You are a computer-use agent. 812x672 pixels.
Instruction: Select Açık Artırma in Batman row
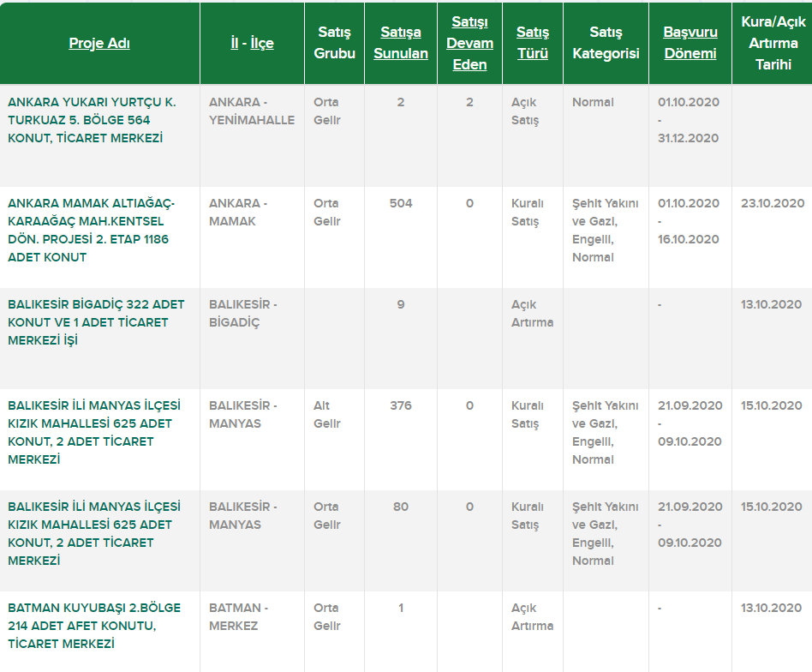pos(533,616)
